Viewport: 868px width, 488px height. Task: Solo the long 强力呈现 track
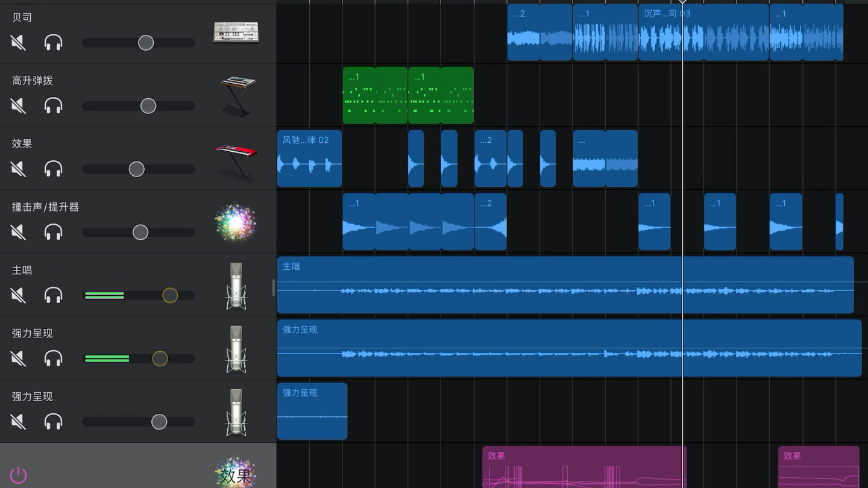(54, 358)
